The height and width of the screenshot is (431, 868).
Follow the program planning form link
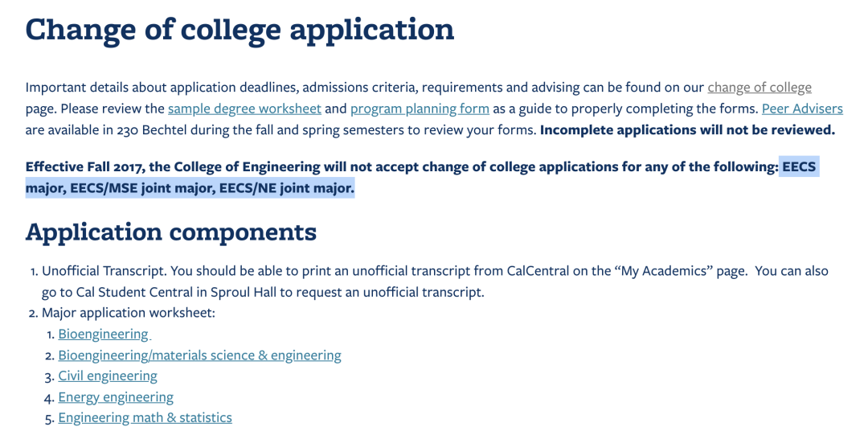click(420, 109)
